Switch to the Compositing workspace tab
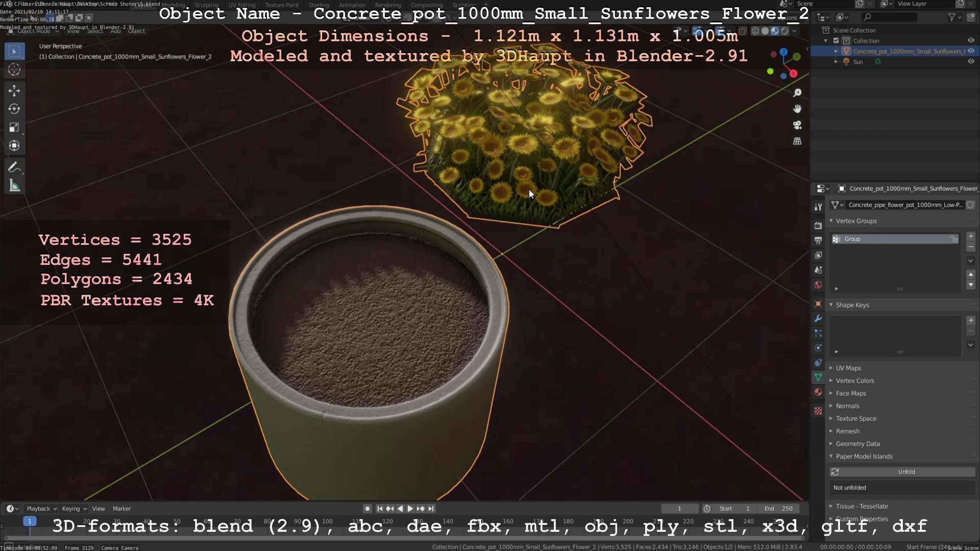The height and width of the screenshot is (551, 980). pos(427,5)
